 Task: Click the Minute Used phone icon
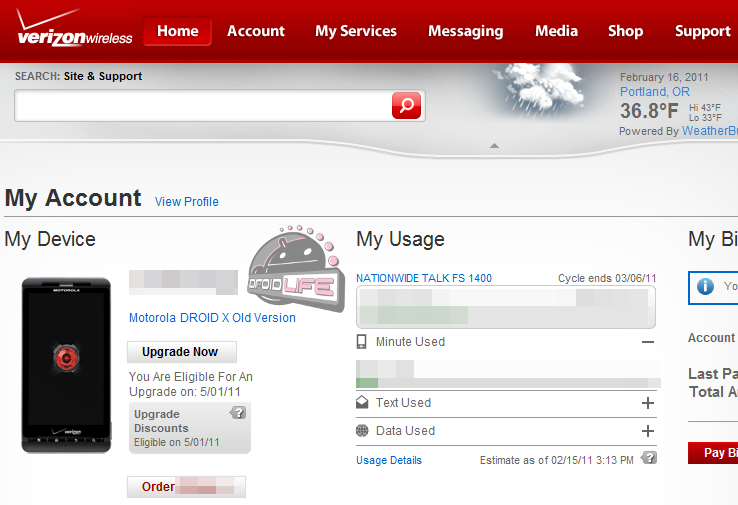pos(362,342)
